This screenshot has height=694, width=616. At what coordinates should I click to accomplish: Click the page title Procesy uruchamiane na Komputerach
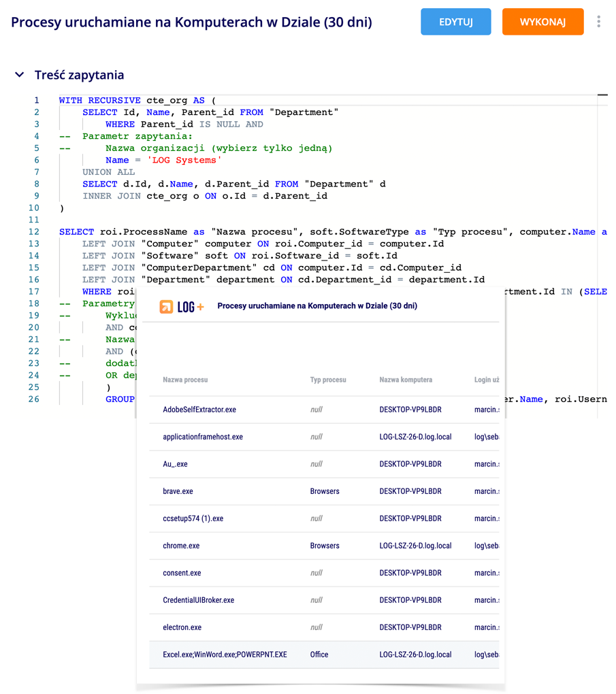[191, 22]
